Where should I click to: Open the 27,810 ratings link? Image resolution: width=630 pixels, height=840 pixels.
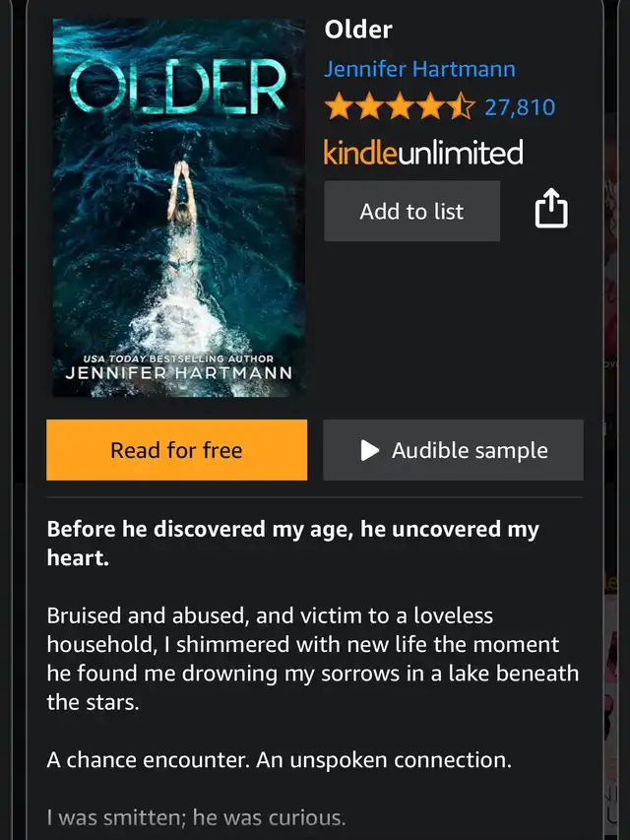(x=520, y=107)
